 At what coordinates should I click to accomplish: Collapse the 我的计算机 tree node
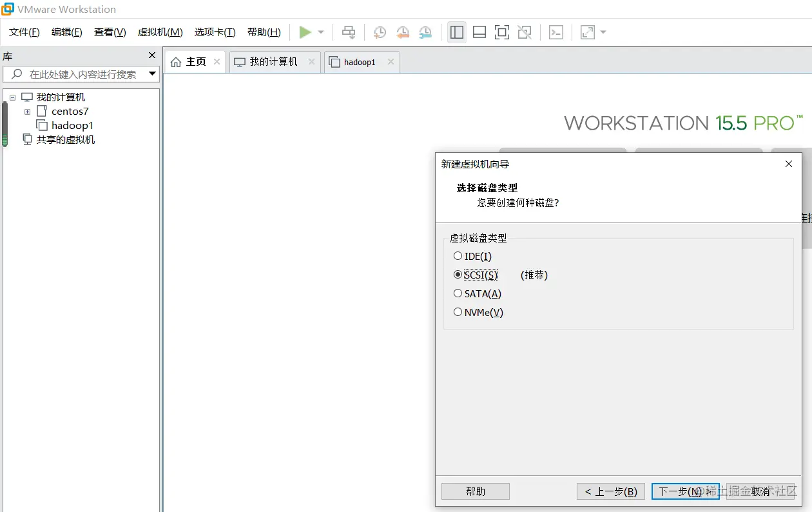point(12,97)
